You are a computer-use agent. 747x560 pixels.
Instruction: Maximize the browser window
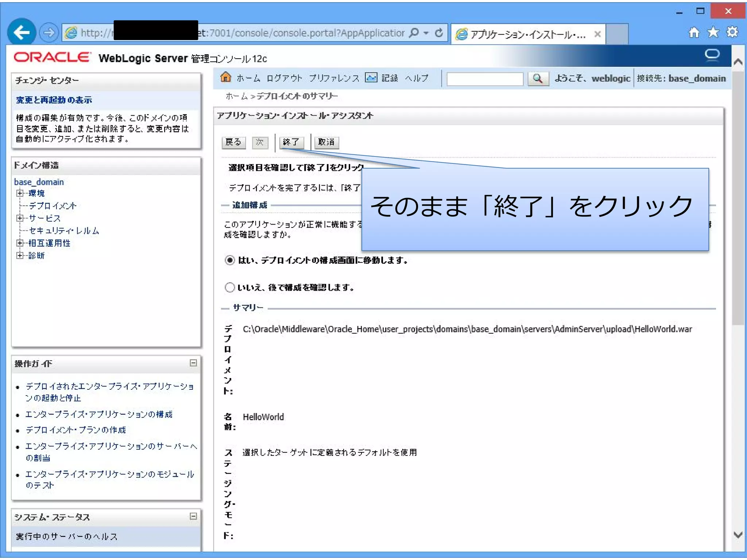pos(700,11)
